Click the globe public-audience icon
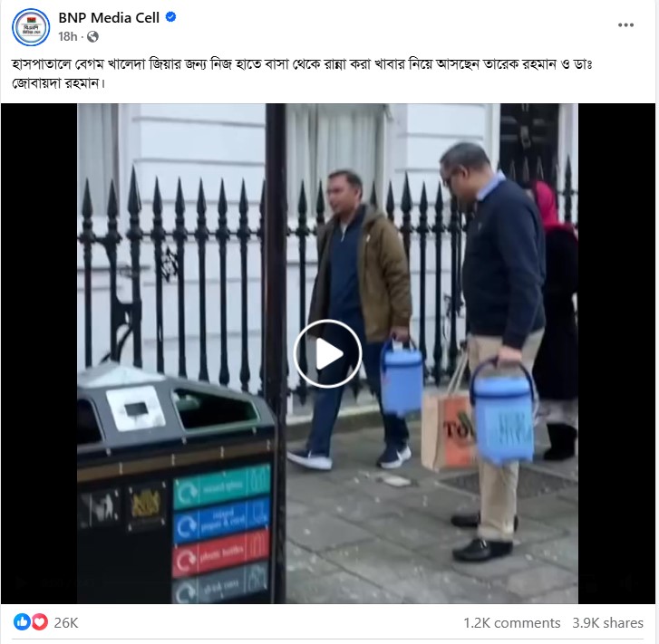 [92, 37]
